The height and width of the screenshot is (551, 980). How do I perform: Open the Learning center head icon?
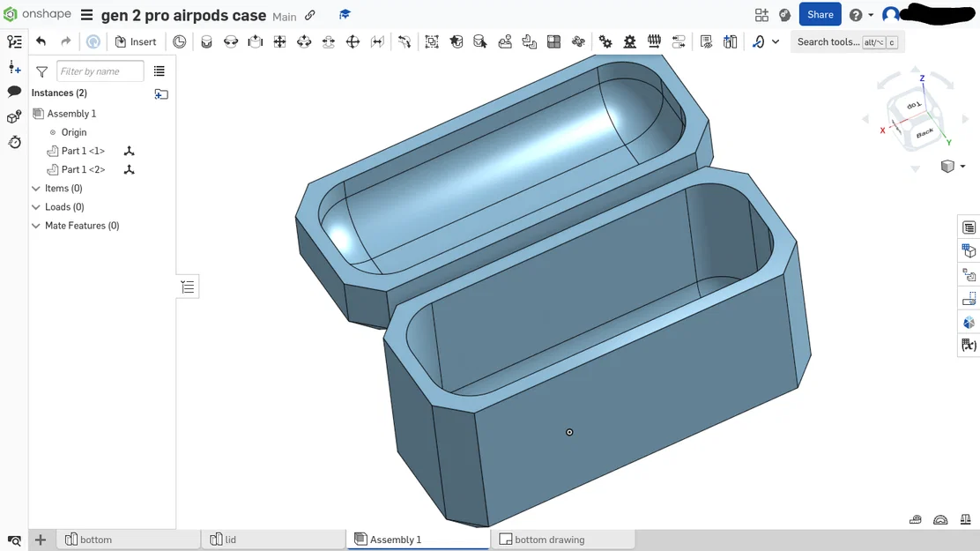pyautogui.click(x=785, y=15)
